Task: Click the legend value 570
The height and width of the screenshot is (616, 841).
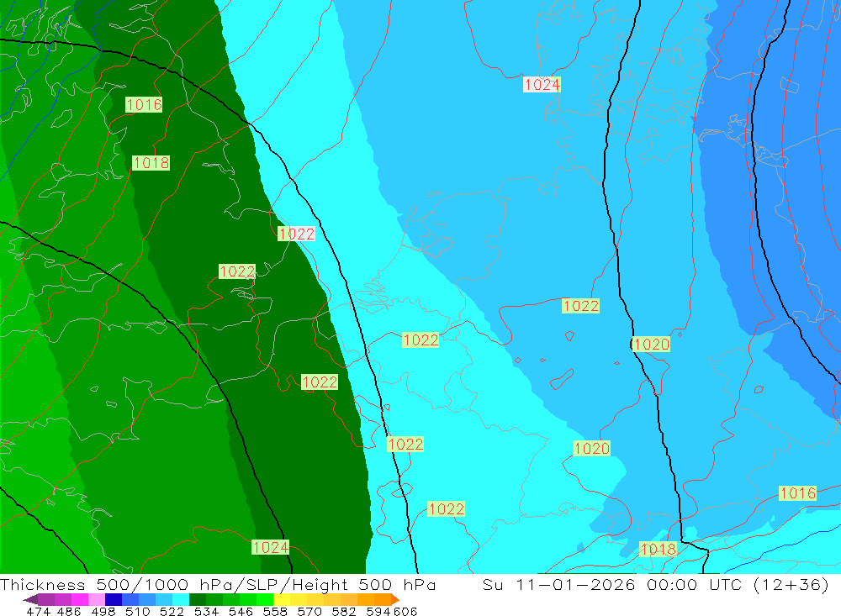Action: point(309,612)
